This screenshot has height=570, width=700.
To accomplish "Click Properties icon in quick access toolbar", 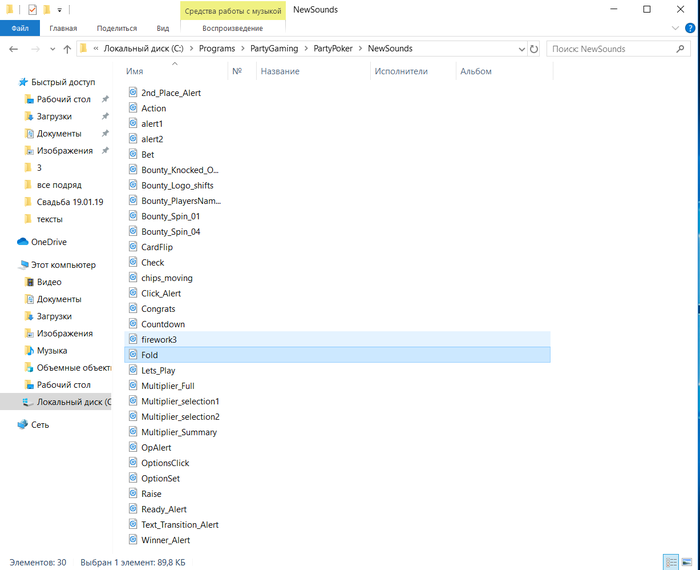I will tap(32, 9).
